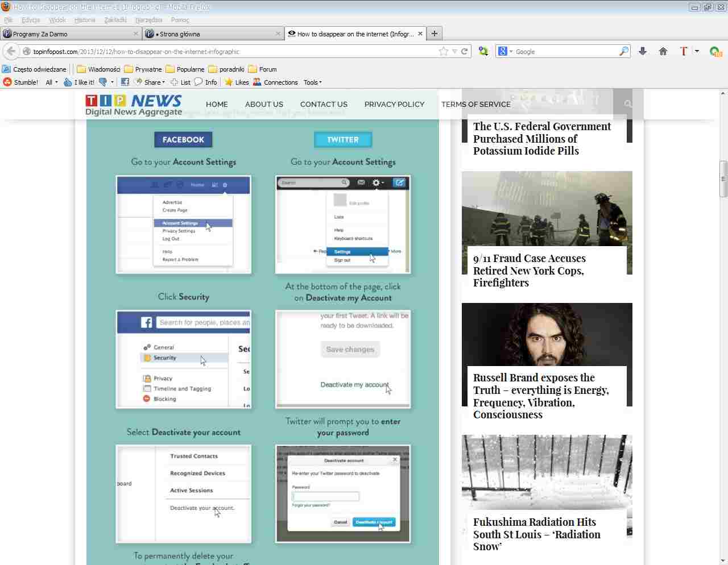Open the Widok menu
The width and height of the screenshot is (728, 565).
coord(57,20)
